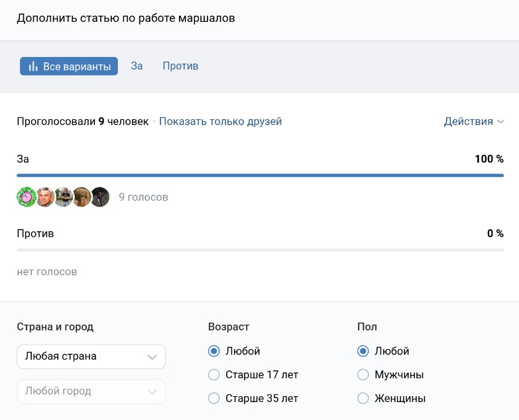Switch to the Против tab
The height and width of the screenshot is (420, 519).
[x=180, y=66]
